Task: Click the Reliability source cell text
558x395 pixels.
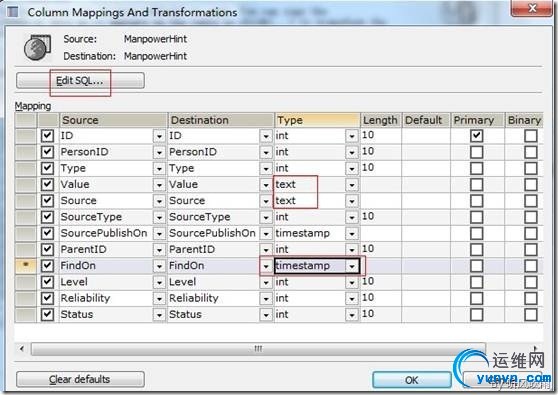Action: [85, 298]
